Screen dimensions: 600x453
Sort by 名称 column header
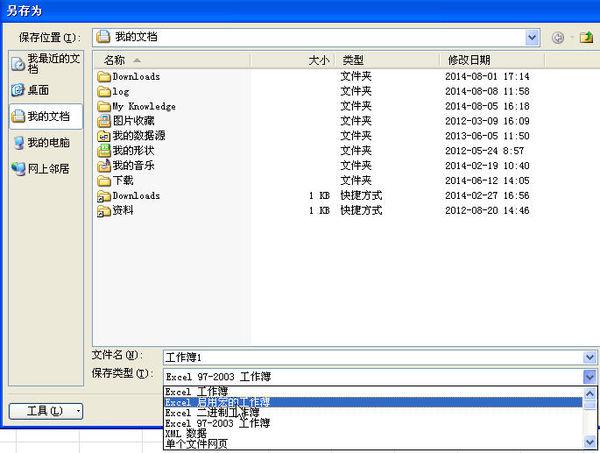tap(172, 60)
